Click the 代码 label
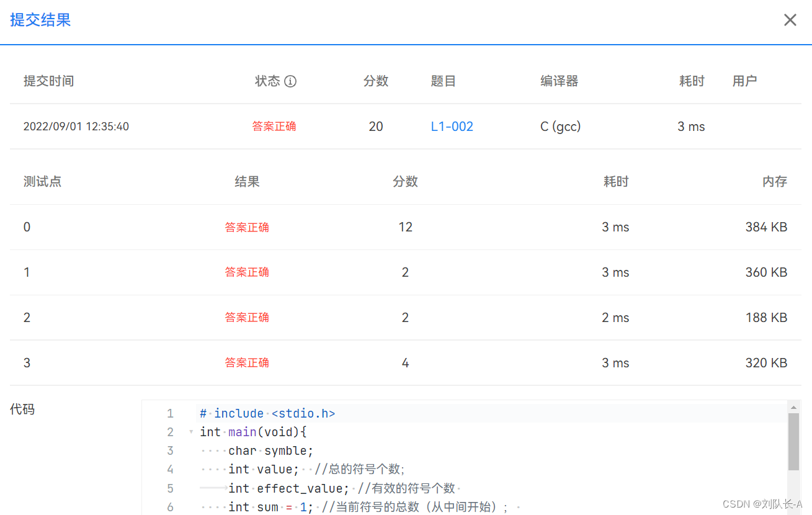The width and height of the screenshot is (812, 515). pos(22,410)
